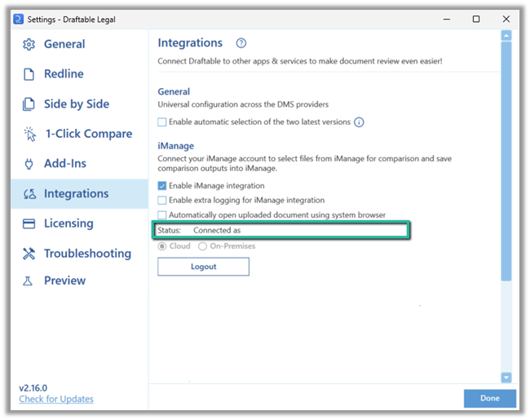Viewport: 530px width, 420px height.
Task: Click the Preview flask icon
Action: click(x=28, y=281)
